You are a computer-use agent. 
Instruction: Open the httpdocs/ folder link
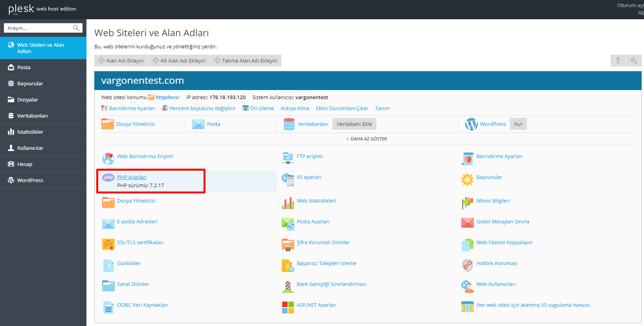click(x=167, y=97)
